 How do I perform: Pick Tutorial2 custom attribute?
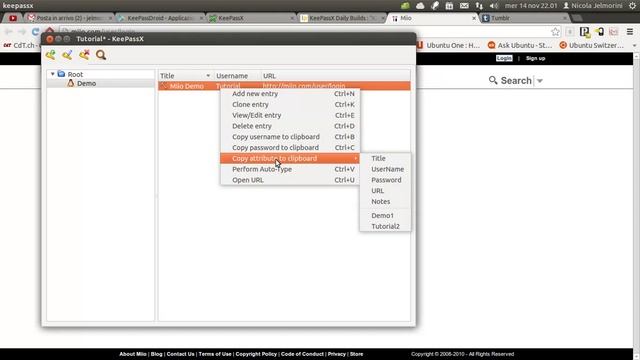click(385, 226)
